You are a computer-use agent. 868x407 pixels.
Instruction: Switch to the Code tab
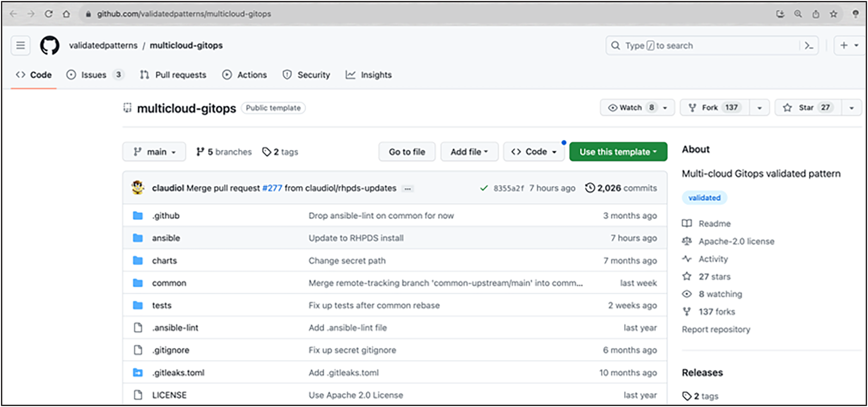pos(34,75)
